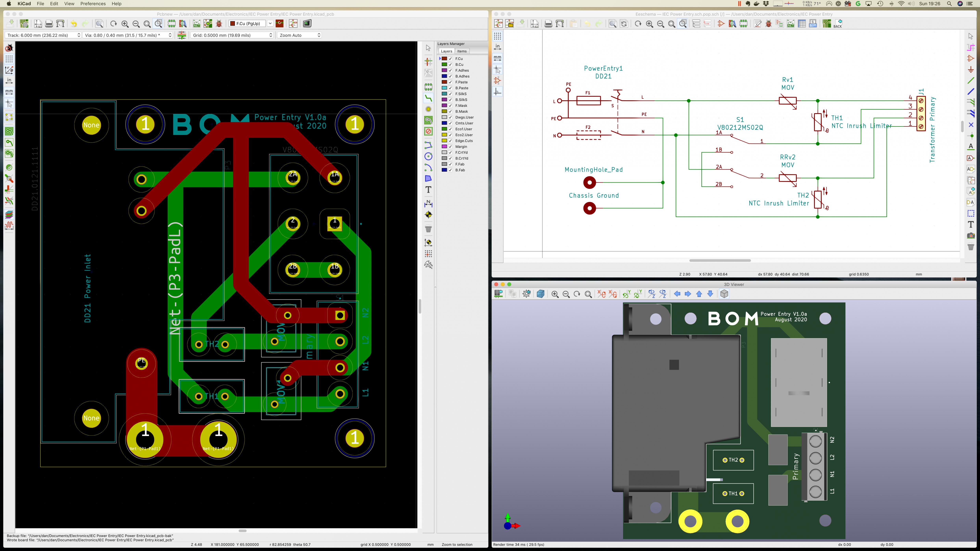Viewport: 980px width, 551px height.
Task: Toggle raytracing blue cube in 3D Viewer
Action: point(540,294)
